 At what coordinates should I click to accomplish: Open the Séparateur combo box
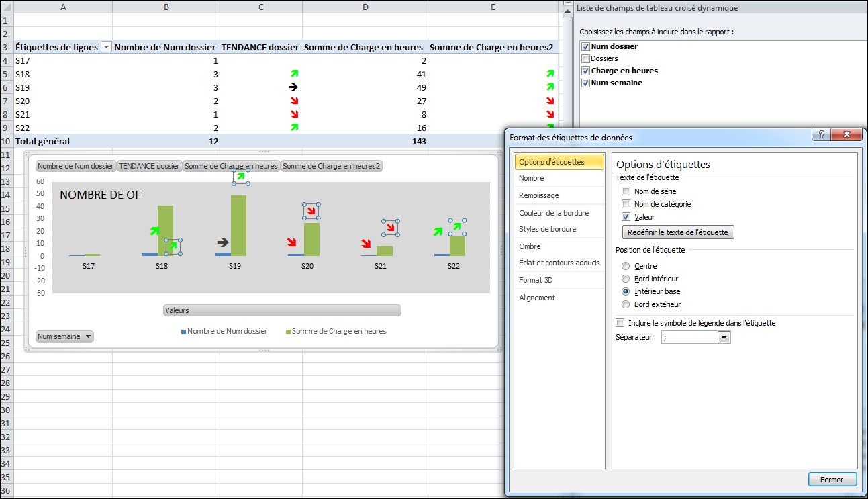[x=724, y=338]
